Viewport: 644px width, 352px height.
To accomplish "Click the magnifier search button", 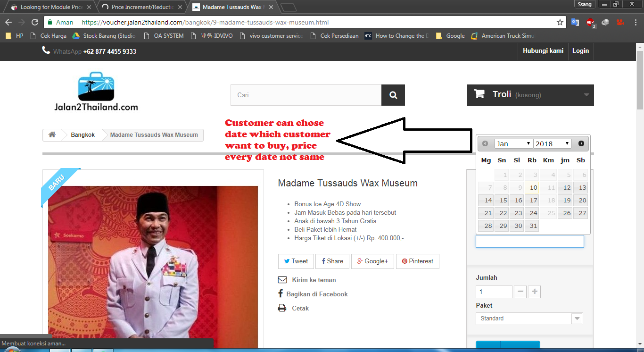I will (x=393, y=95).
